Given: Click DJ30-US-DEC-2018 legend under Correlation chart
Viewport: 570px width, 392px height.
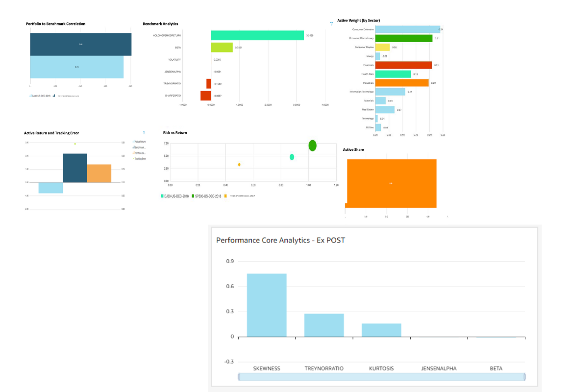Looking at the screenshot, I should pos(40,96).
